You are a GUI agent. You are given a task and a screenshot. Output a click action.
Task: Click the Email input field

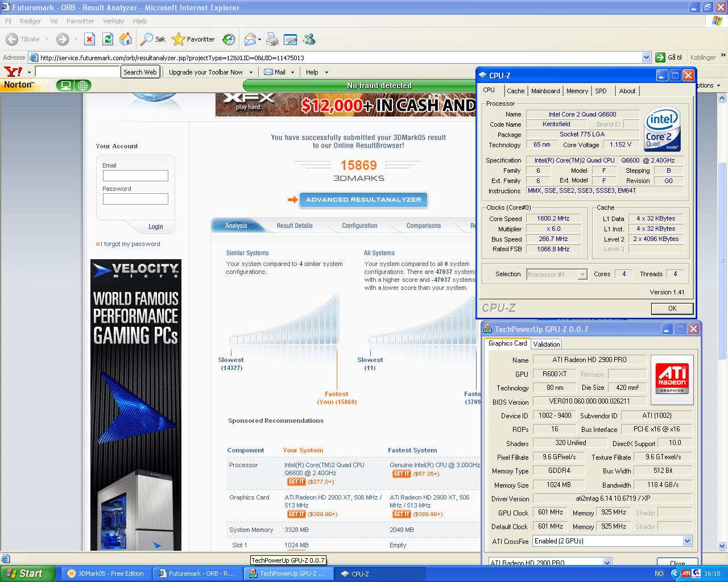click(135, 176)
